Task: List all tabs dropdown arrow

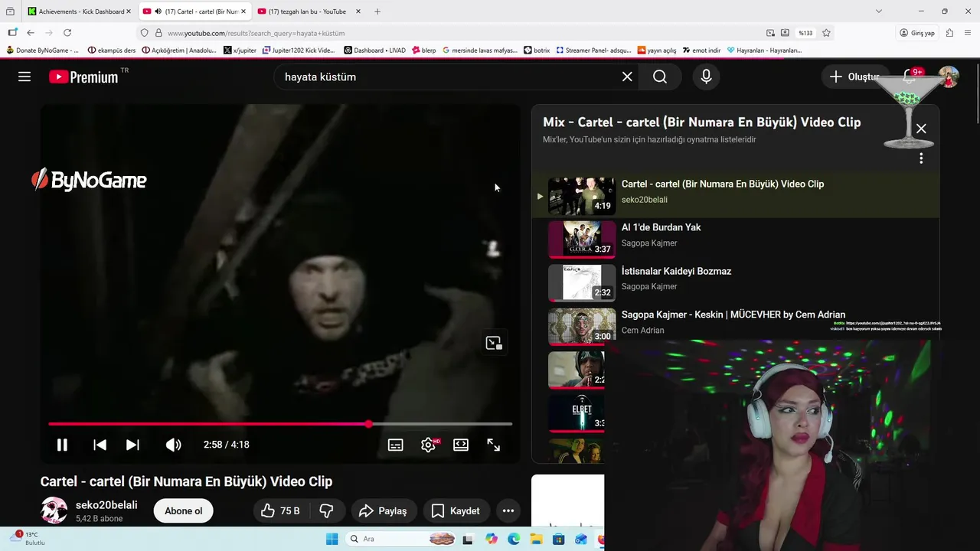Action: (879, 11)
